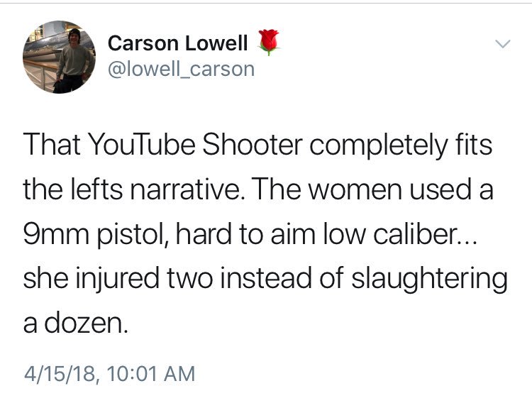Click the word 'narrative.' in the tweet

pos(188,189)
